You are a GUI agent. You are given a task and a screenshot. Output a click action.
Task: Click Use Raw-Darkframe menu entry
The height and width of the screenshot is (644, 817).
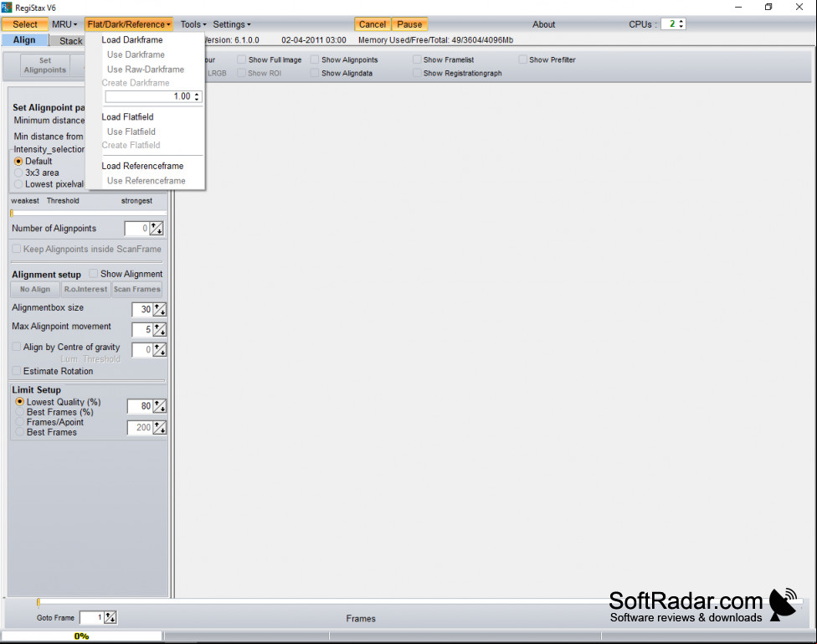coord(146,70)
